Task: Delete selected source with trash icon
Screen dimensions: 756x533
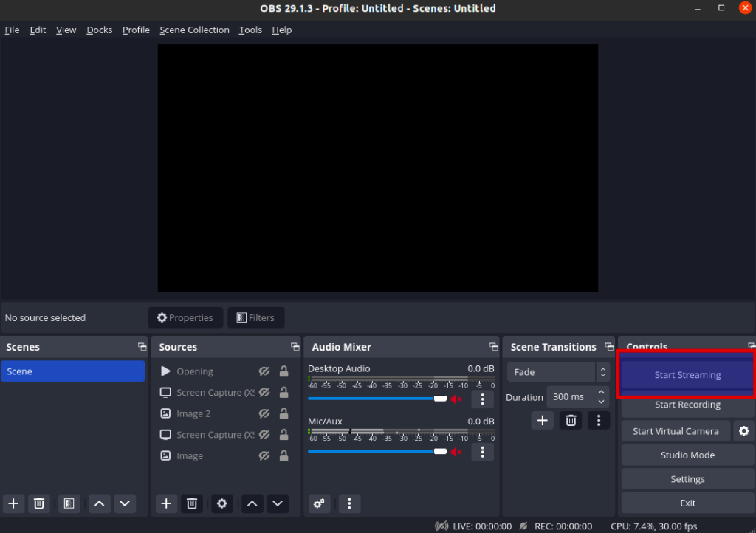Action: tap(192, 503)
